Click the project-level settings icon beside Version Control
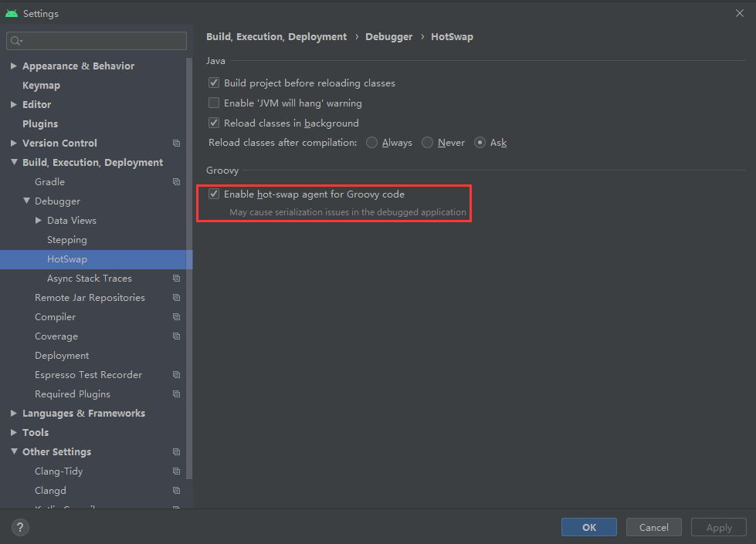This screenshot has width=756, height=544. point(177,143)
